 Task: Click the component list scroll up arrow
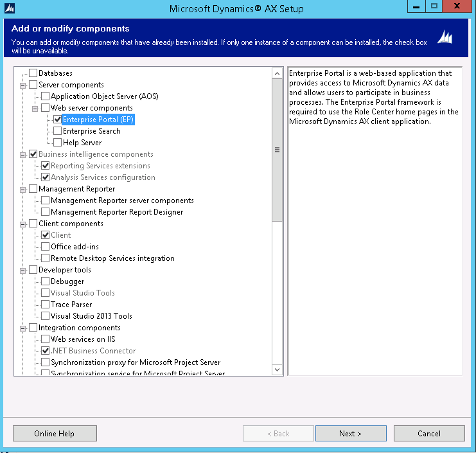click(x=277, y=73)
